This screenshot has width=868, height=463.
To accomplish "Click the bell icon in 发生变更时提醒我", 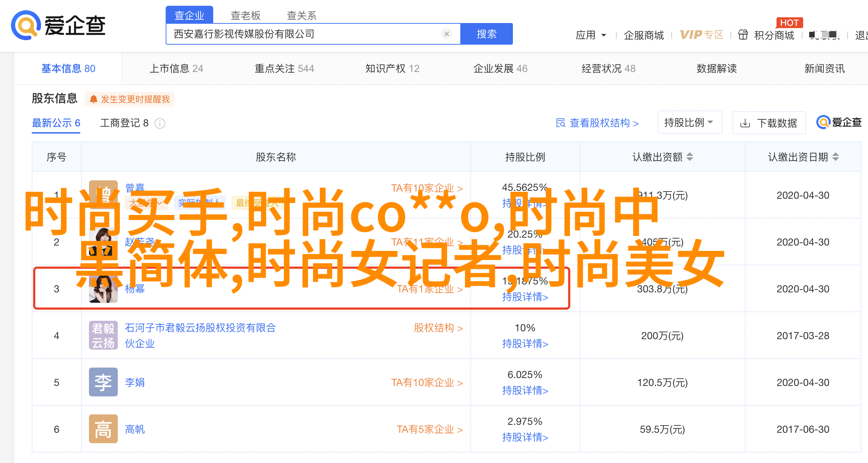I will tap(94, 99).
